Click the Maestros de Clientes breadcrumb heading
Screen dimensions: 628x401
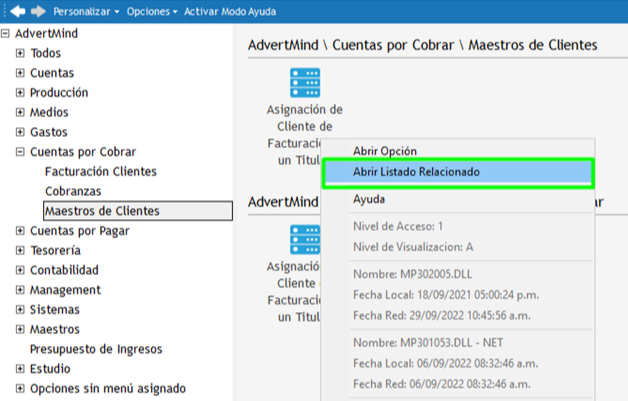[x=533, y=45]
